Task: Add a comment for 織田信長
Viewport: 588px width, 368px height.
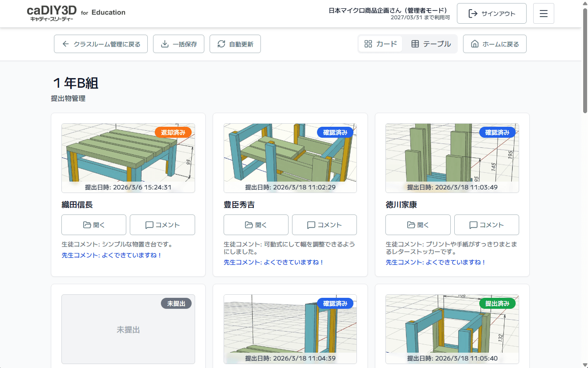Action: (162, 225)
